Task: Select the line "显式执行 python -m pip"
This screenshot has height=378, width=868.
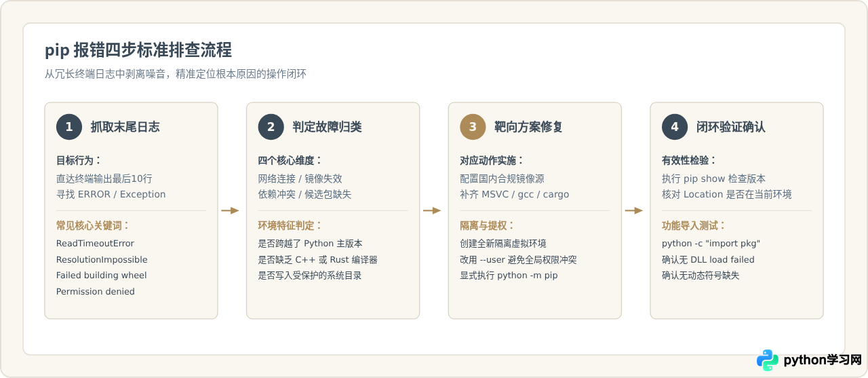Action: click(509, 275)
